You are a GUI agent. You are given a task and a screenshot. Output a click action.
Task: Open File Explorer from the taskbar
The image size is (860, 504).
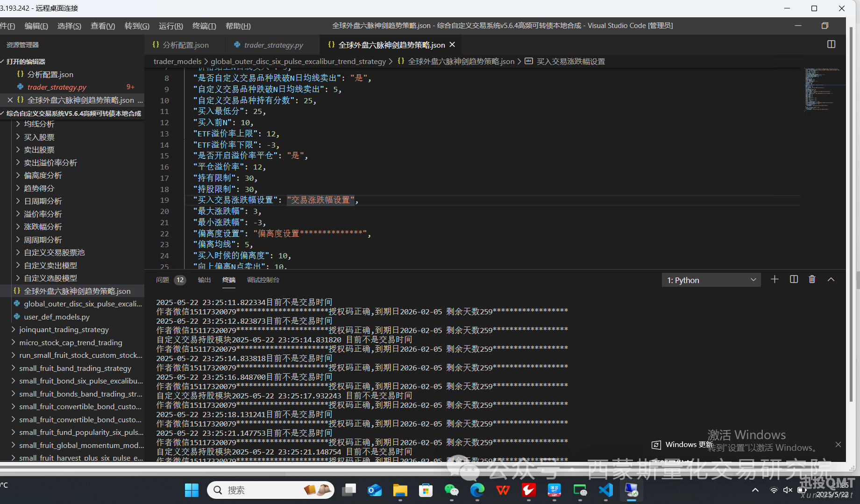pyautogui.click(x=400, y=490)
